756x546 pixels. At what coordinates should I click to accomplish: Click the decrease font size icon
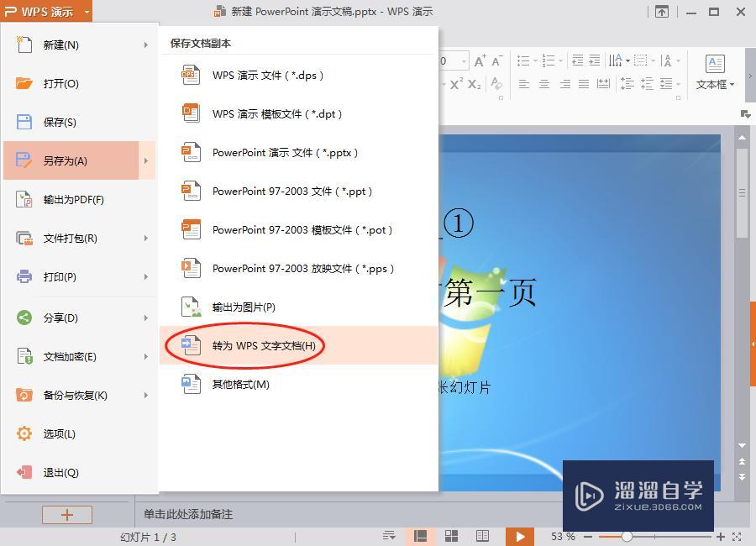click(x=496, y=60)
